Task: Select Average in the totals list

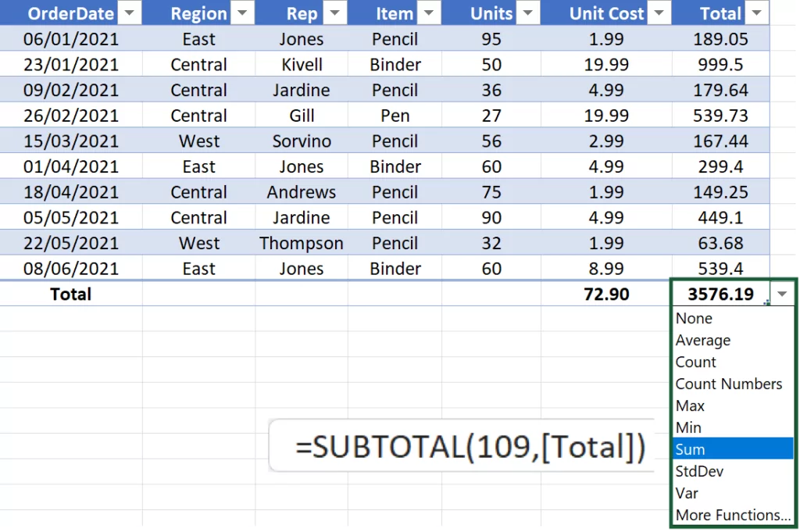Action: tap(703, 340)
